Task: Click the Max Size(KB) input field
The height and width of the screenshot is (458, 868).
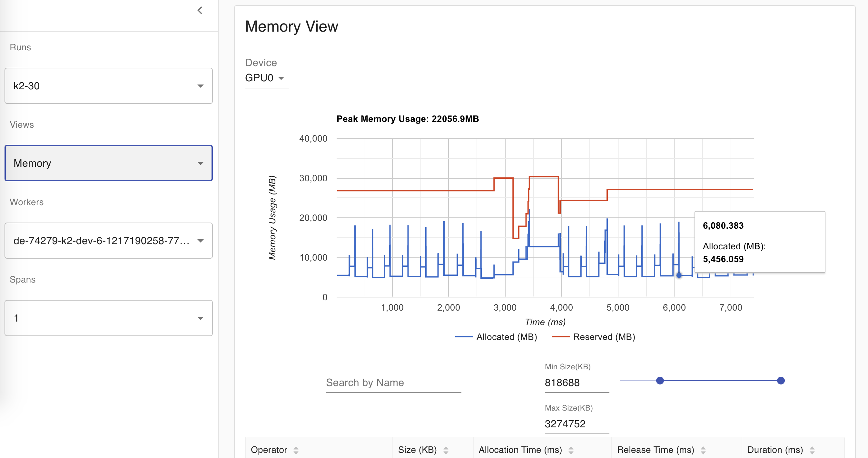Action: tap(576, 423)
